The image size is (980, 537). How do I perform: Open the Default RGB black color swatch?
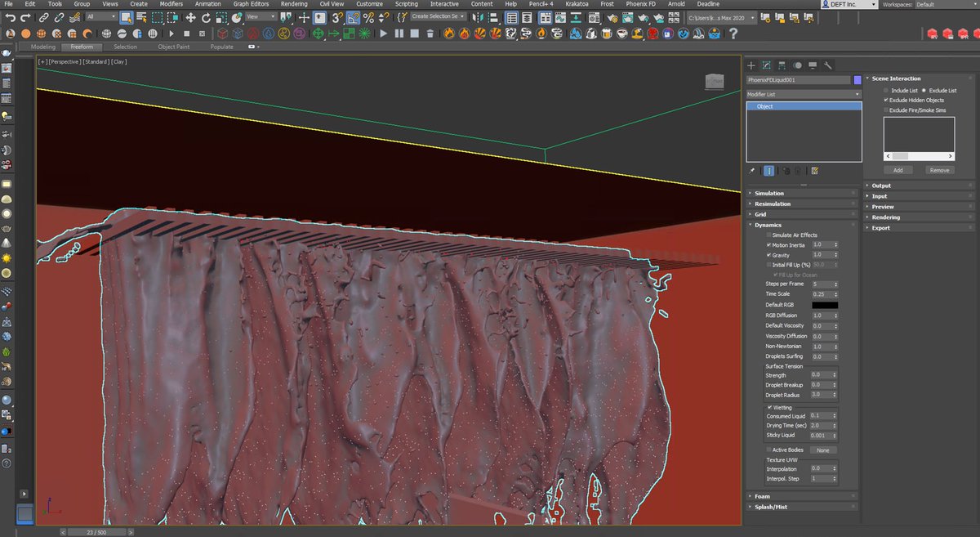click(824, 305)
